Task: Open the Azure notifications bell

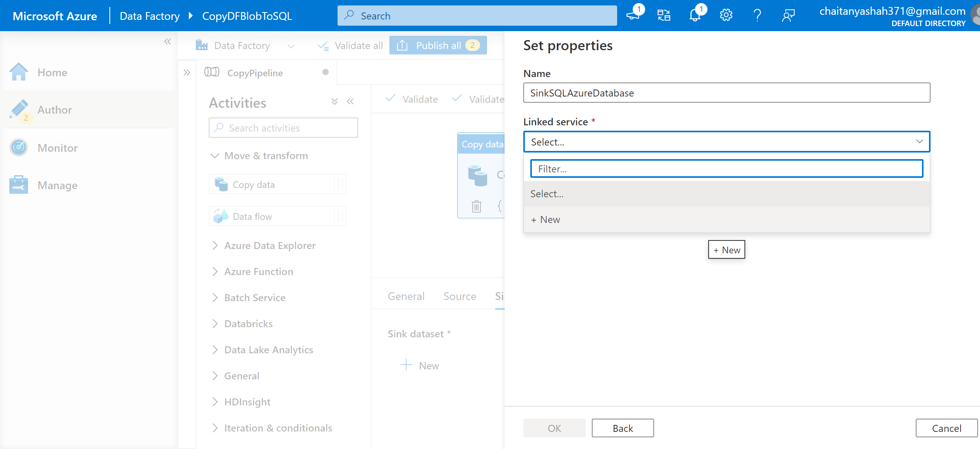Action: (695, 15)
